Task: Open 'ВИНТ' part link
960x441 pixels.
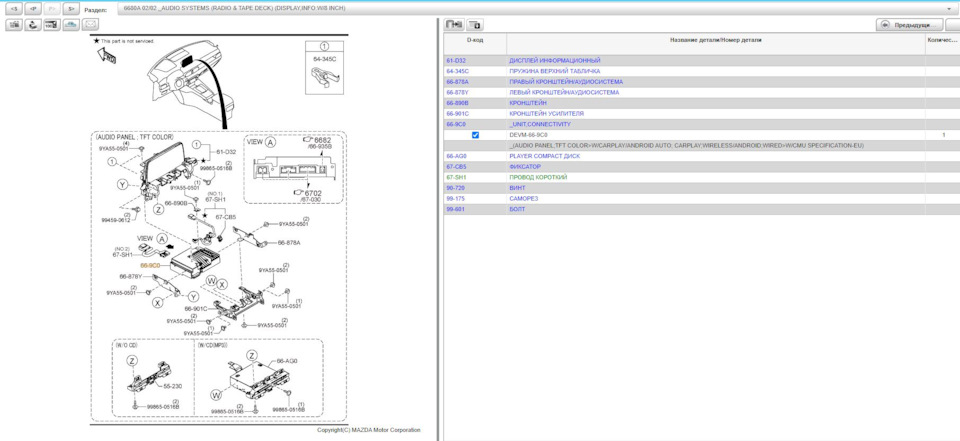Action: click(517, 188)
